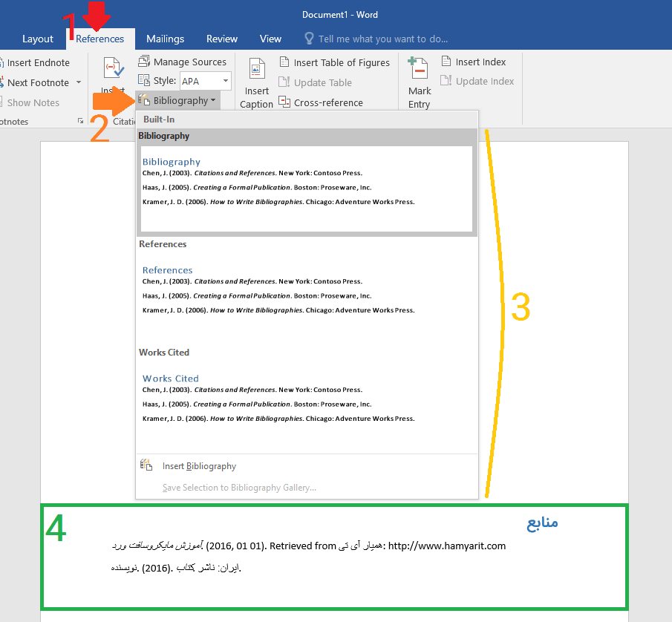Click the Show Notes icon
672x622 pixels.
(1, 102)
